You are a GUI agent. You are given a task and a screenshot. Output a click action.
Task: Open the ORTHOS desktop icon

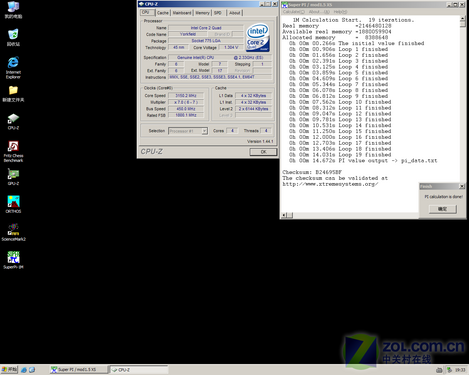click(x=13, y=204)
